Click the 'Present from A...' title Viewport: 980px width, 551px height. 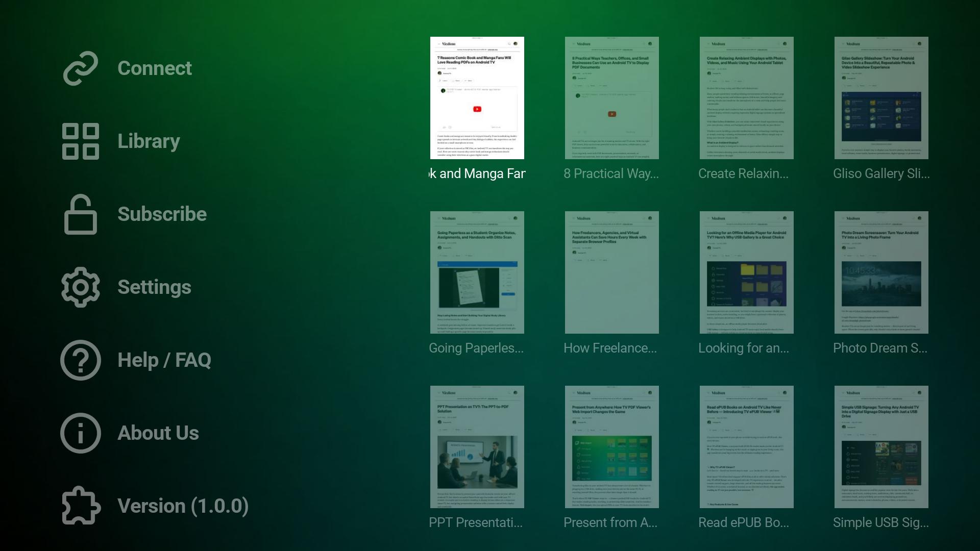click(610, 523)
